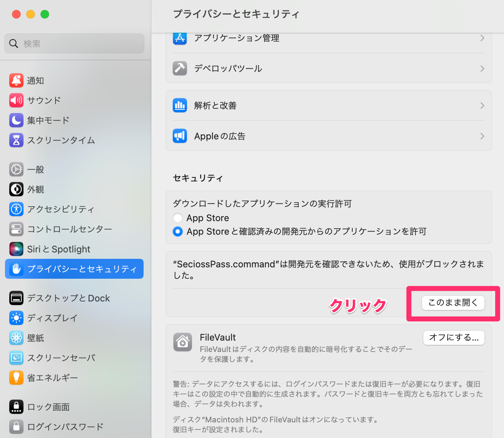Viewport: 504px width, 438px height.
Task: Select ログインパスワード label in sidebar
Action: [x=65, y=427]
